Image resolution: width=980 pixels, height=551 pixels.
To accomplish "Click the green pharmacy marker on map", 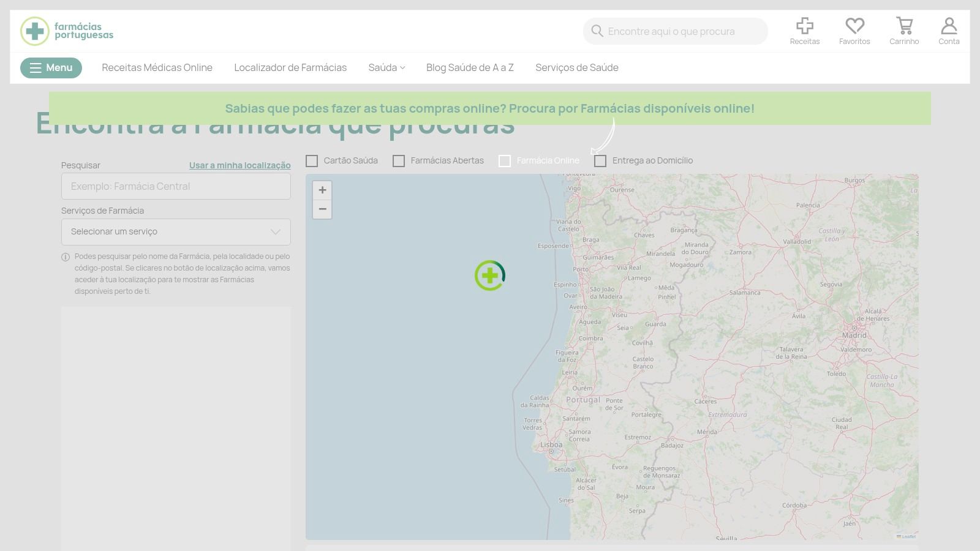I will pos(490,275).
